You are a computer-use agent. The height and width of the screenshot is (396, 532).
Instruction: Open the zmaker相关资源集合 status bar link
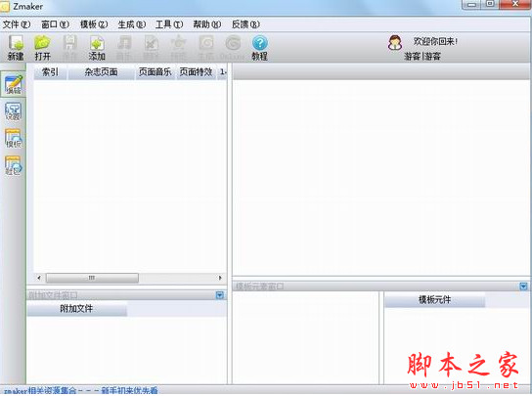point(81,391)
